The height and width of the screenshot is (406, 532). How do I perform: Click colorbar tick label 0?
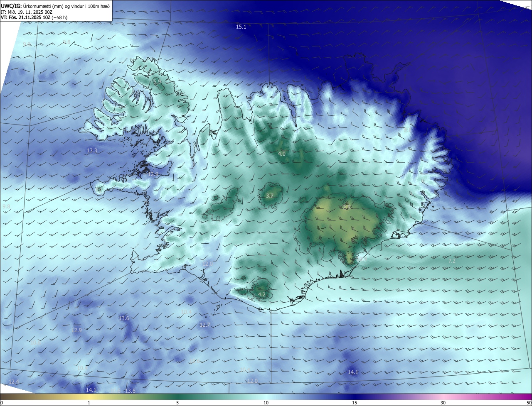click(2, 403)
